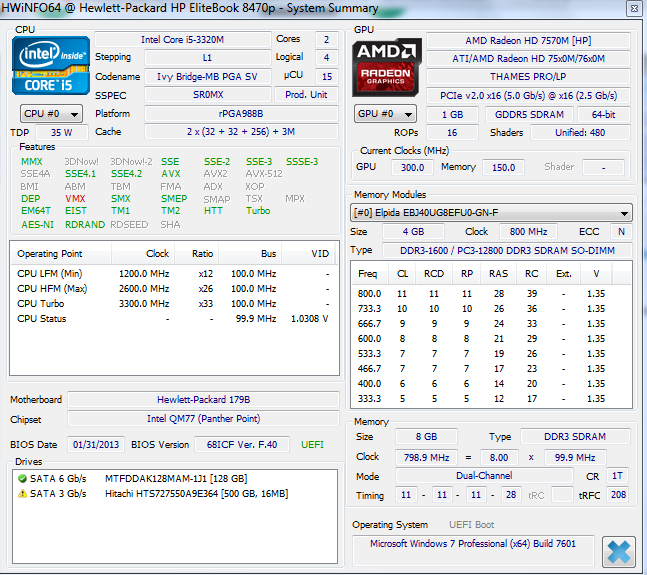Click the warning icon beside the SATA 3 Gb/s drive

pyautogui.click(x=22, y=493)
